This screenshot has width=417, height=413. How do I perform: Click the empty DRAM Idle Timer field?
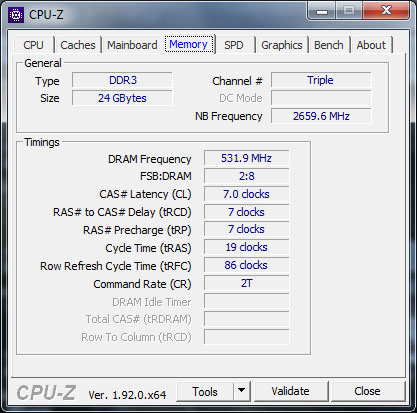[247, 301]
